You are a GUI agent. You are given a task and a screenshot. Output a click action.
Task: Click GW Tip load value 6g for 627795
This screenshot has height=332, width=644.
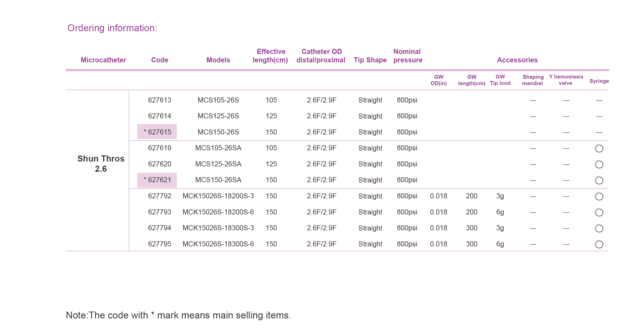500,244
